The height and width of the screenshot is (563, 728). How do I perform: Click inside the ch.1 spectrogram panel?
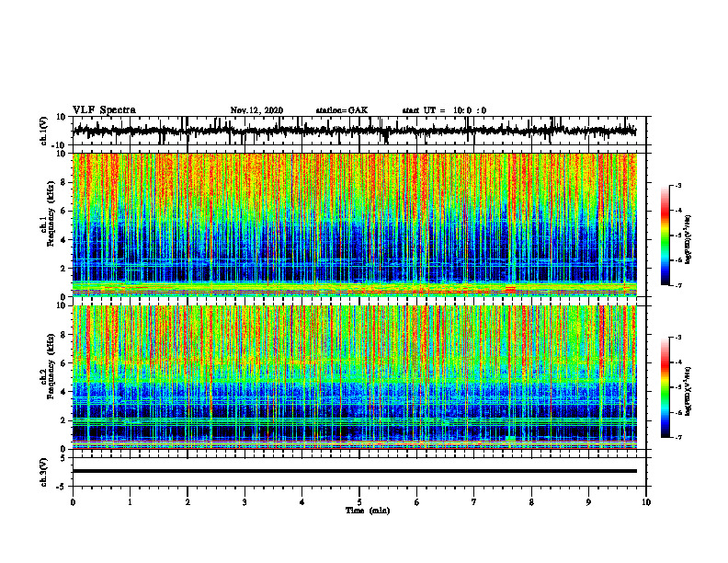click(354, 224)
